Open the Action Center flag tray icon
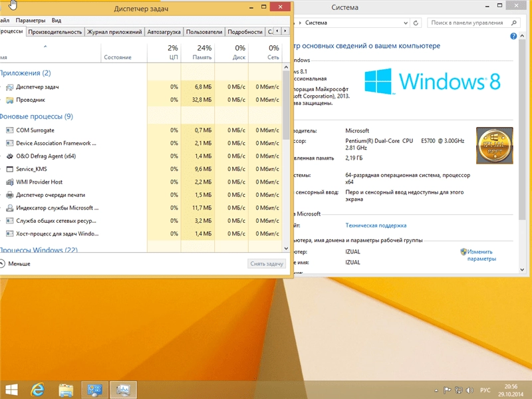Screen dimensions: 532x399 [x=447, y=390]
